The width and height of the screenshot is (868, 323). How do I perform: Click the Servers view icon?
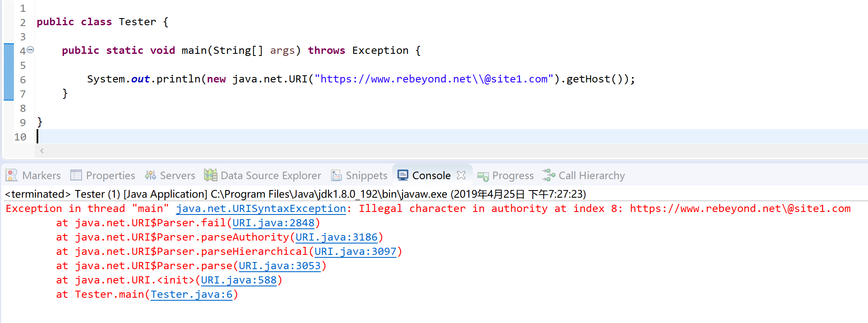[x=150, y=175]
